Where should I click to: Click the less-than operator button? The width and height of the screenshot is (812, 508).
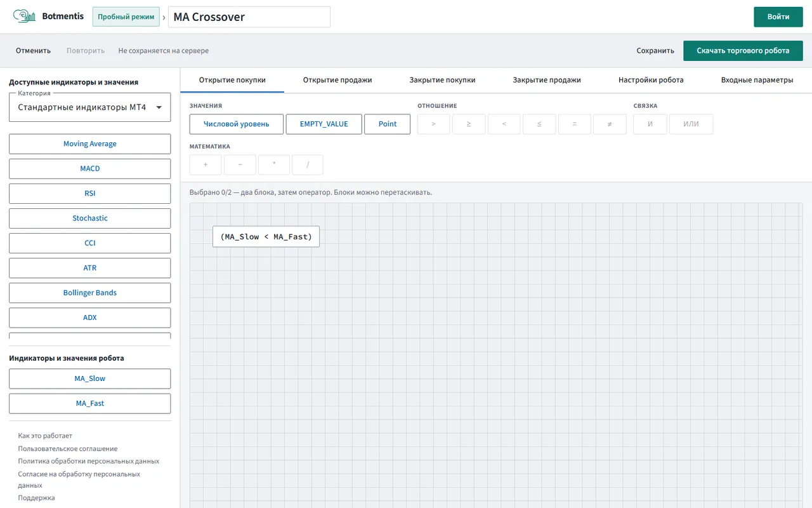pyautogui.click(x=504, y=124)
